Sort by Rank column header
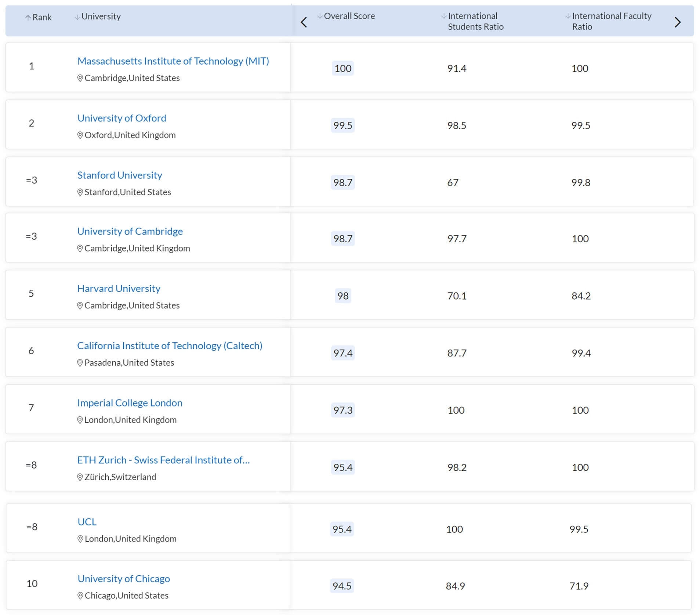The image size is (700, 615). (38, 17)
